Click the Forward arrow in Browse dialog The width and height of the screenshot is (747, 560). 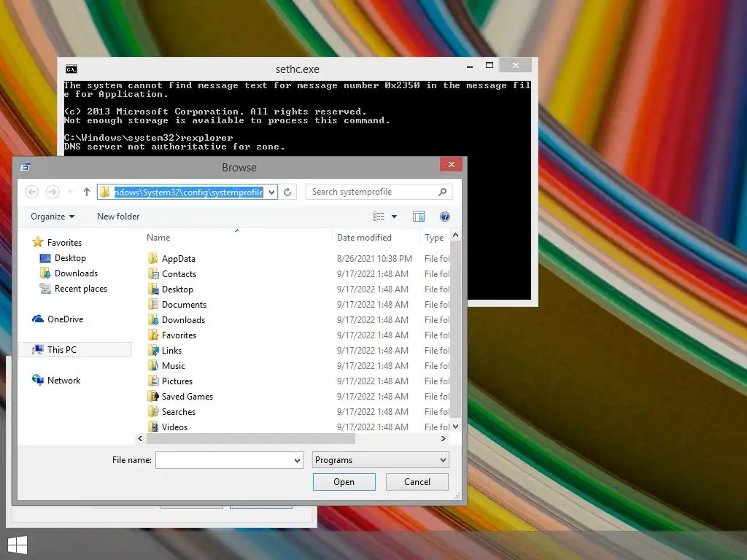53,192
